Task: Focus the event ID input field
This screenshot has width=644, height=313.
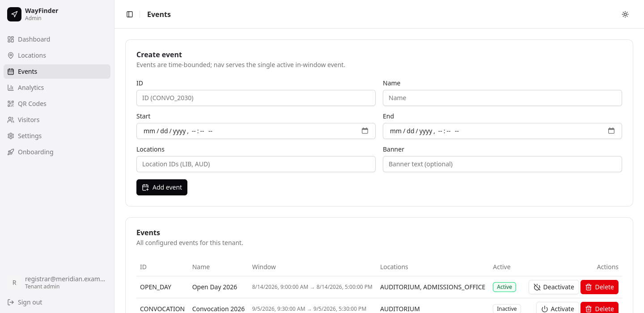Action: point(256,98)
